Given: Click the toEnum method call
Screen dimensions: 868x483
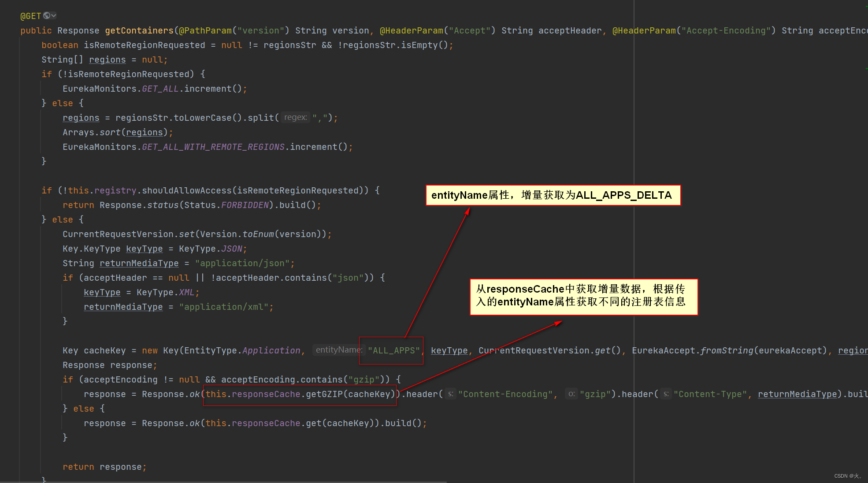Looking at the screenshot, I should coord(258,234).
